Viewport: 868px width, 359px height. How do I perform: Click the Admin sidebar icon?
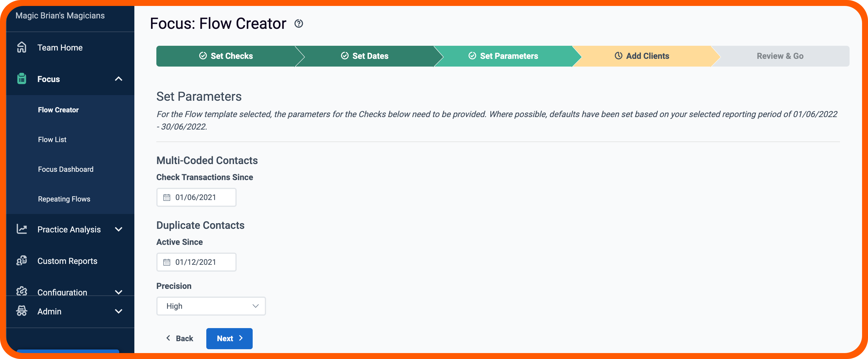click(22, 311)
